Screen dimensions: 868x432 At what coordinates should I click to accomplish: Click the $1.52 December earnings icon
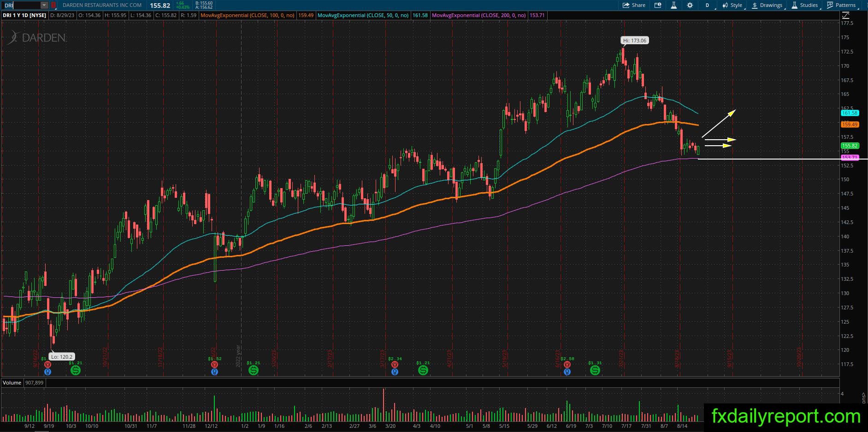(x=214, y=364)
